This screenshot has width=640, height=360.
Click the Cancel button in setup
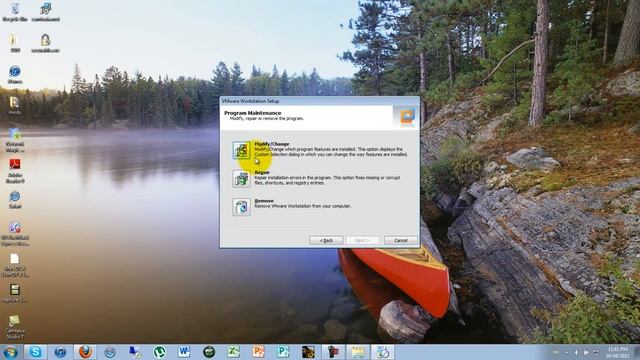click(x=401, y=240)
